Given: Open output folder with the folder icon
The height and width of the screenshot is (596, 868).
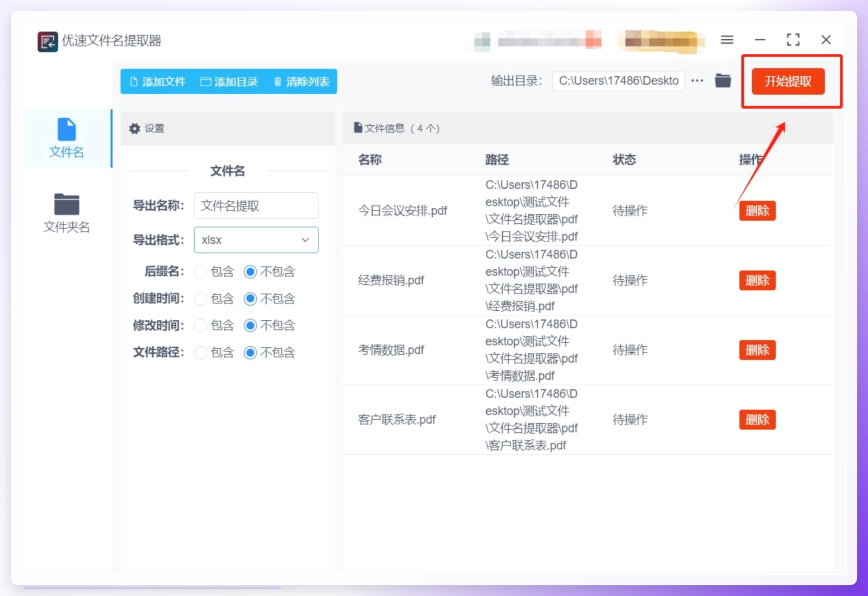Looking at the screenshot, I should 723,81.
